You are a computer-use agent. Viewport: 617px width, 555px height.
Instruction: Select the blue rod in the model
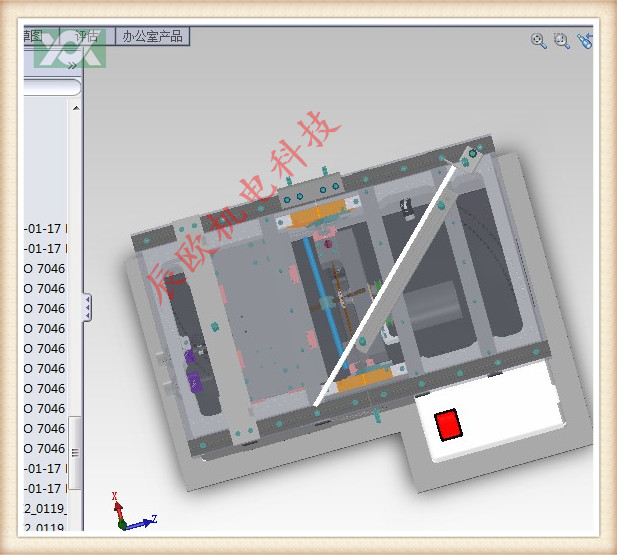coord(325,303)
